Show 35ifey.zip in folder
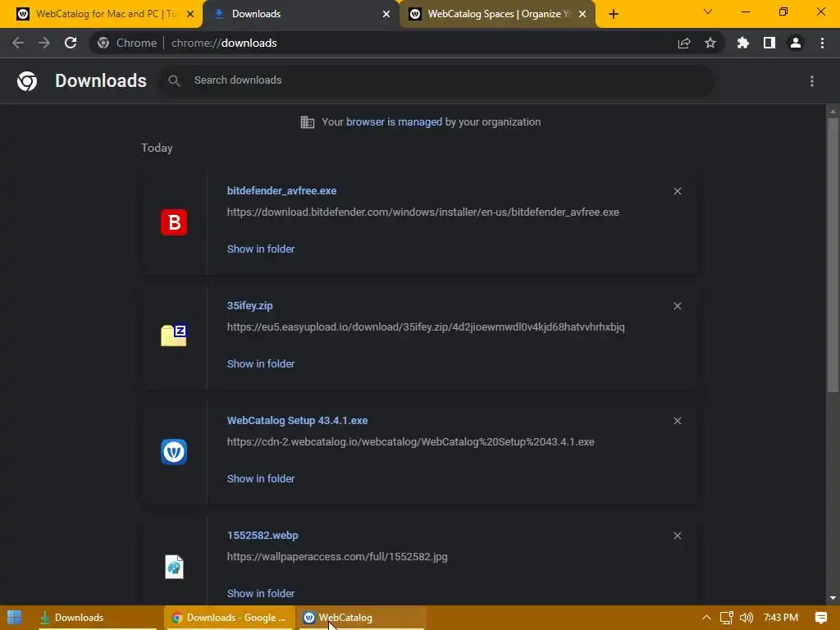 pos(261,363)
